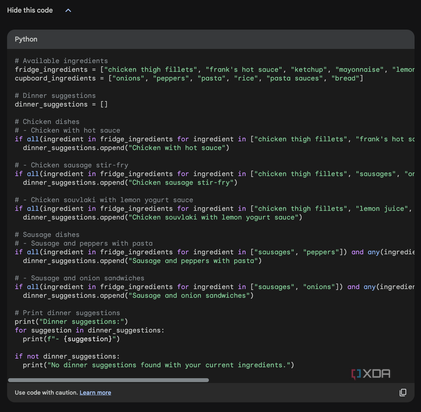This screenshot has width=421, height=412.
Task: Click the comment about Chicken souvlaki with lemon yogurt sauce
Action: (104, 200)
